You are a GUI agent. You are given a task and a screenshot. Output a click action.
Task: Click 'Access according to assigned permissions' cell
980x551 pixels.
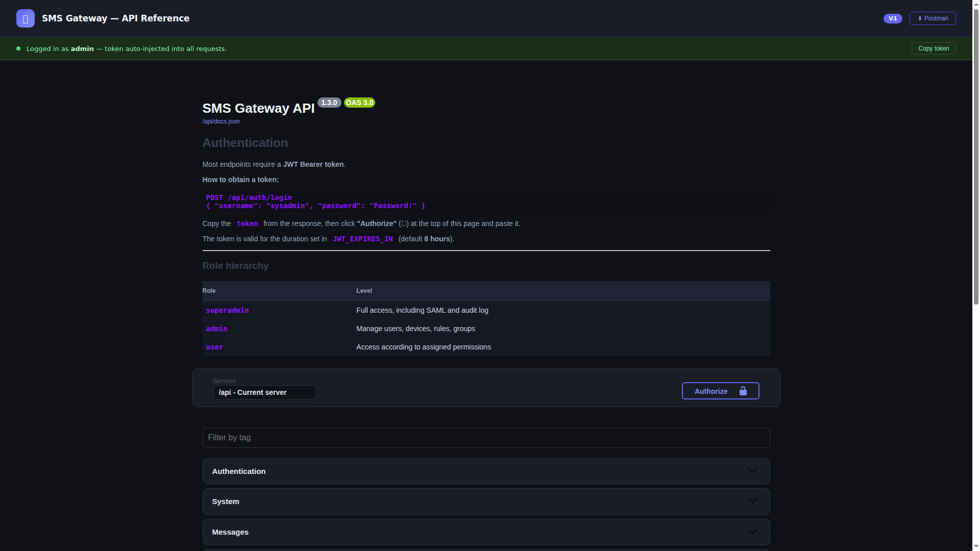tap(424, 347)
